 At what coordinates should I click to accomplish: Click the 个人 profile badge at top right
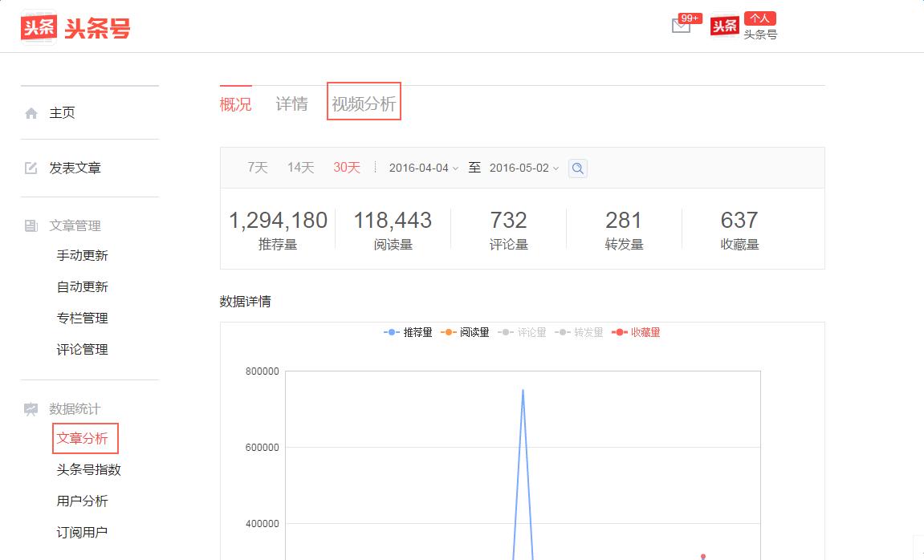[760, 18]
